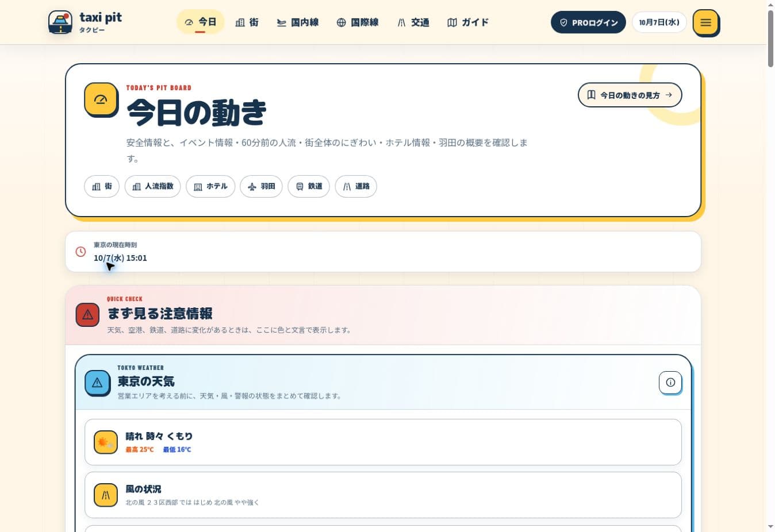Click the yellow speedometer icon beside 今日の動き
Screen dimensions: 775x532
pos(101,99)
